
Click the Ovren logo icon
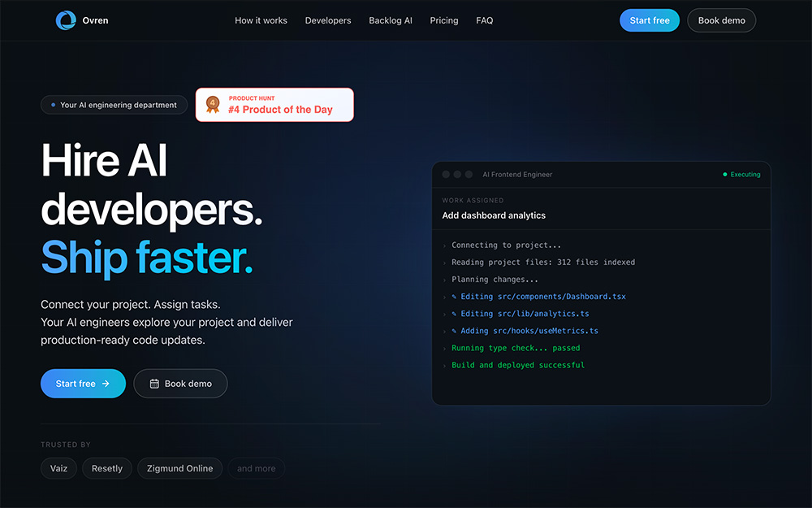66,20
